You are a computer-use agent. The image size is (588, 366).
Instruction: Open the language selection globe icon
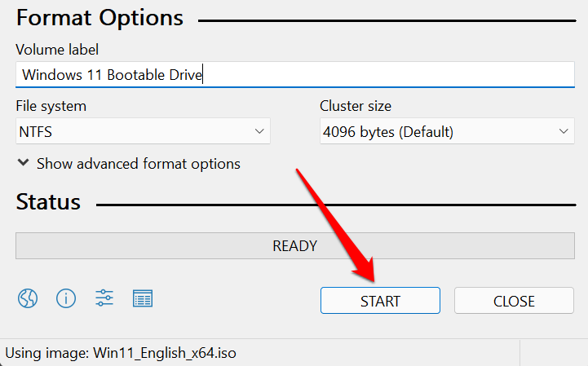[x=28, y=298]
